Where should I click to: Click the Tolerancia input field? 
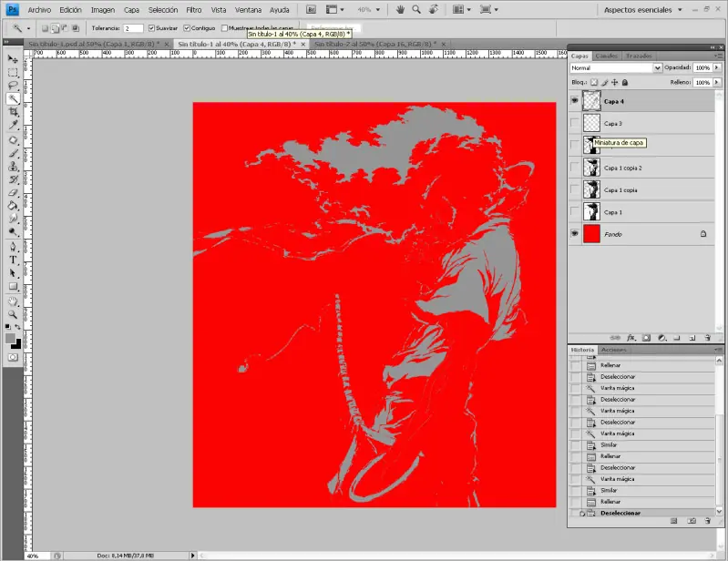(133, 28)
